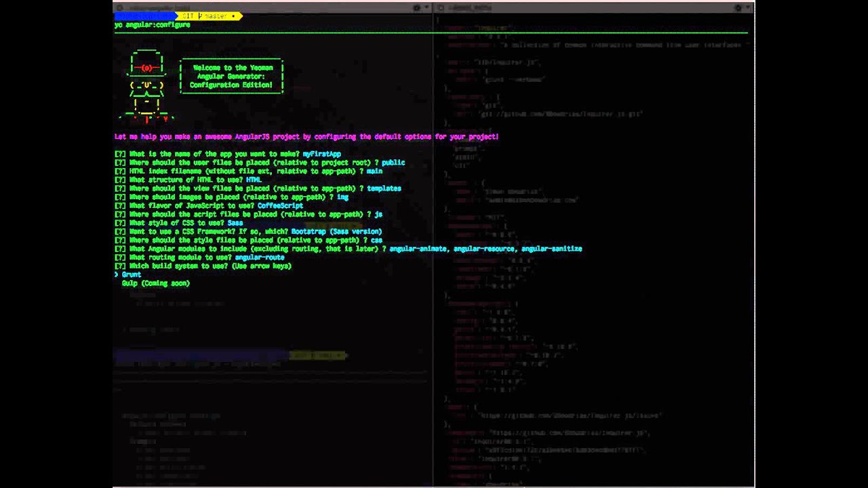Click the 'angular-animate' module name
Screen dimensions: 868x488
(x=418, y=249)
